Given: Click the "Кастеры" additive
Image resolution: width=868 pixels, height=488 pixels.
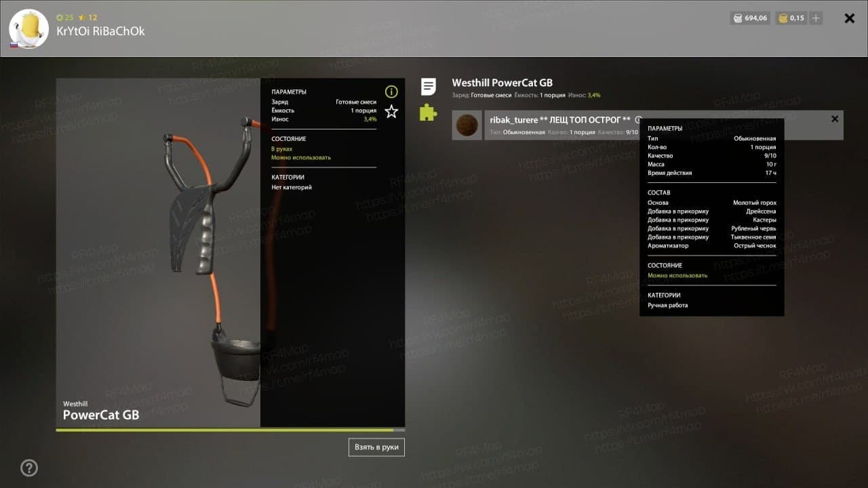Looking at the screenshot, I should [764, 220].
